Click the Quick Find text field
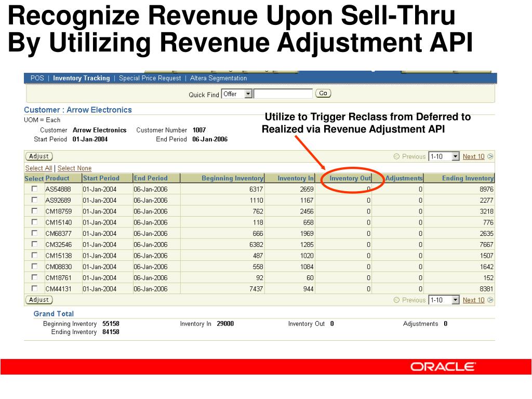Image resolution: width=532 pixels, height=399 pixels. (283, 94)
